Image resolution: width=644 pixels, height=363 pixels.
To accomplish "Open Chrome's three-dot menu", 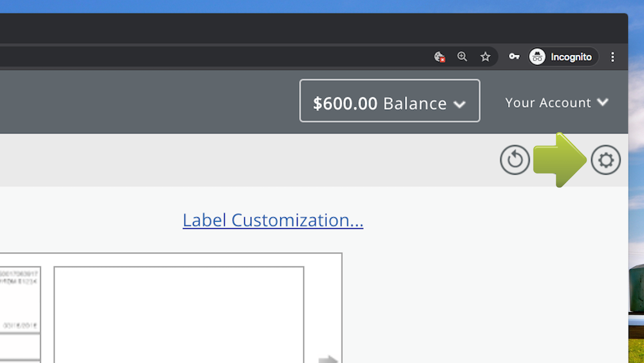I will pyautogui.click(x=612, y=57).
